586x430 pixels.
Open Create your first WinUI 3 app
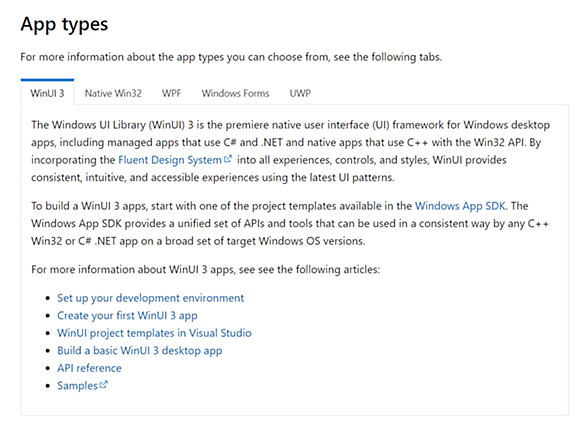click(x=127, y=315)
